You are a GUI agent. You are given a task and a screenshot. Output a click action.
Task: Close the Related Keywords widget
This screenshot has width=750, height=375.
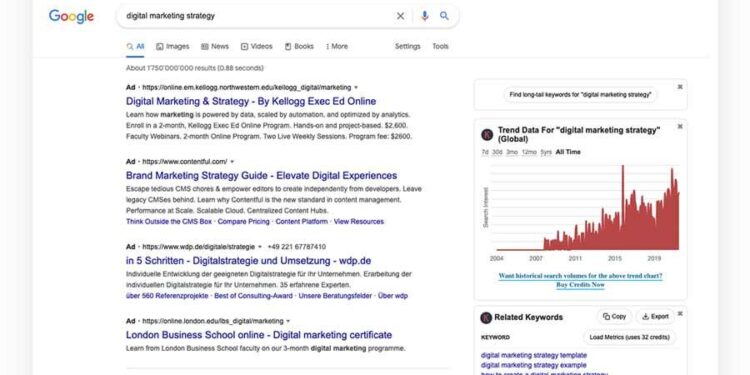680,314
